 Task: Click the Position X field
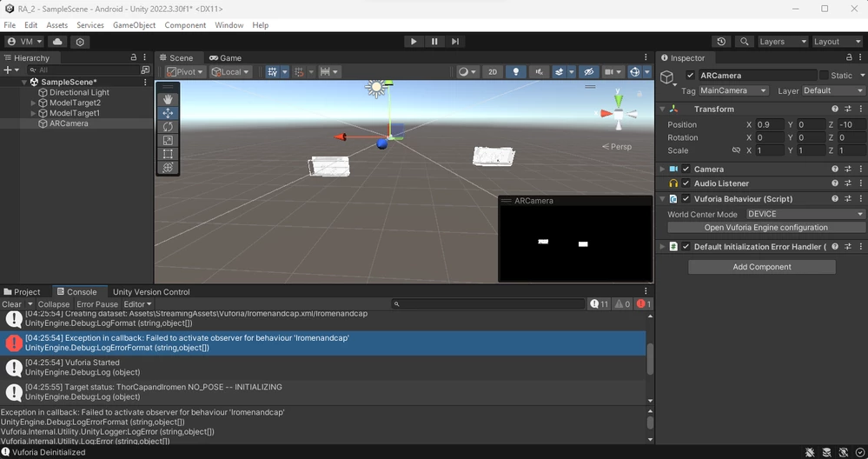770,124
